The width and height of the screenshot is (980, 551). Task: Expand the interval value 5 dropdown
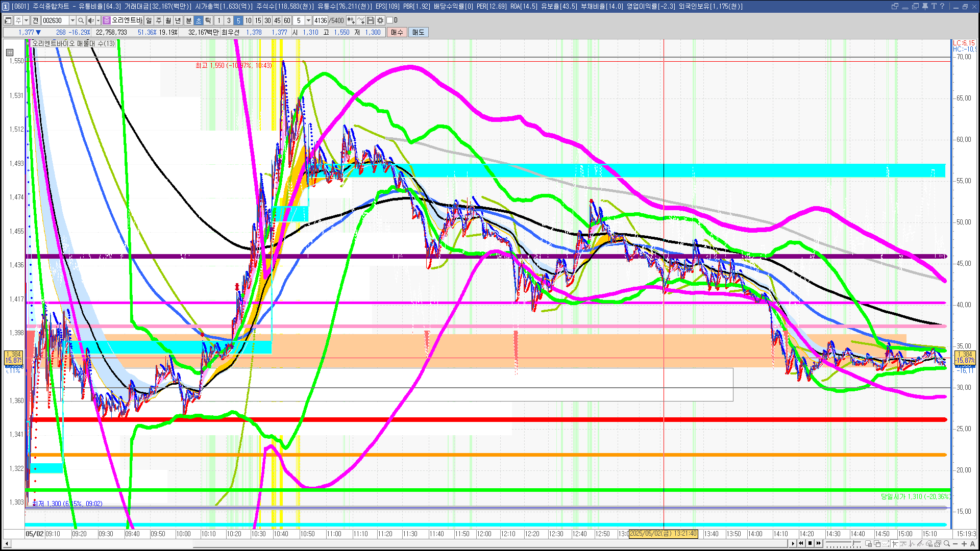pos(308,20)
